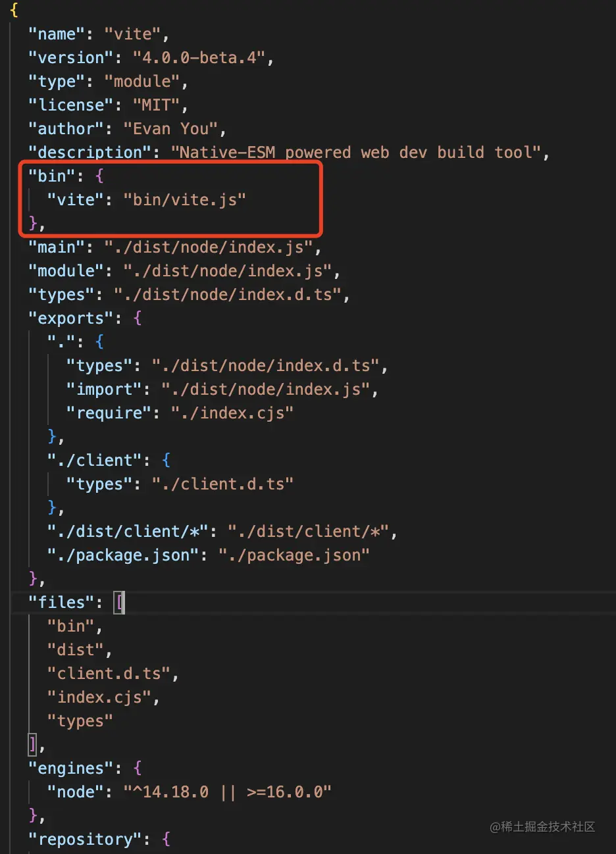The width and height of the screenshot is (616, 854).
Task: Click the opening brace after "exports"
Action: [x=138, y=318]
